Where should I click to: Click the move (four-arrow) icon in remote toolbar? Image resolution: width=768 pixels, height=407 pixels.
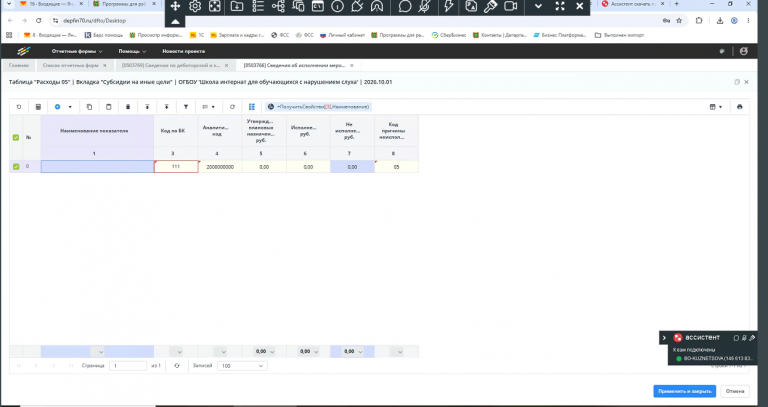[x=175, y=6]
